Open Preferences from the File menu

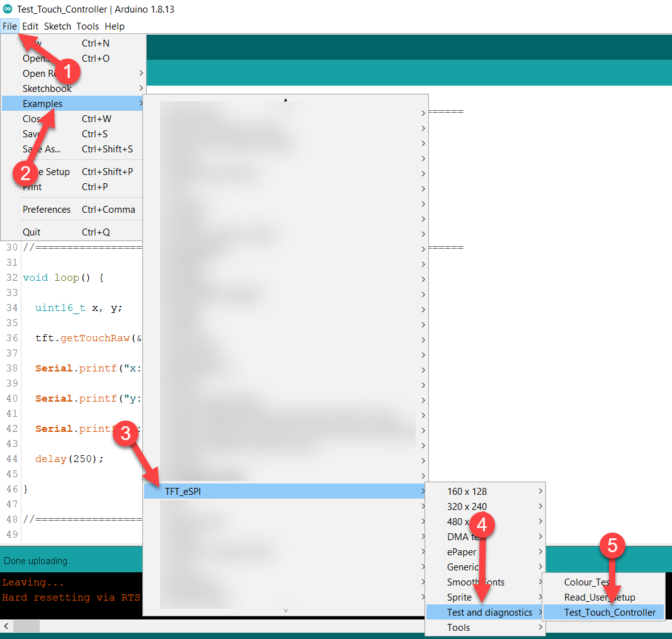(x=72, y=210)
